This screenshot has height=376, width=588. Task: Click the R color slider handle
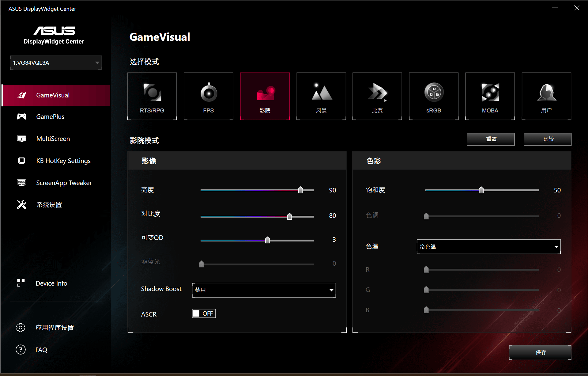point(426,269)
